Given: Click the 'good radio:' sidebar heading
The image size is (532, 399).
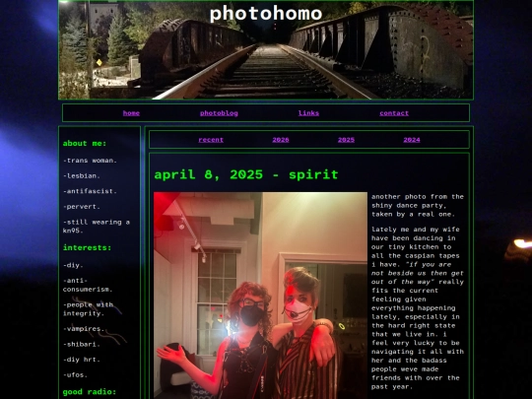Looking at the screenshot, I should click(90, 392).
